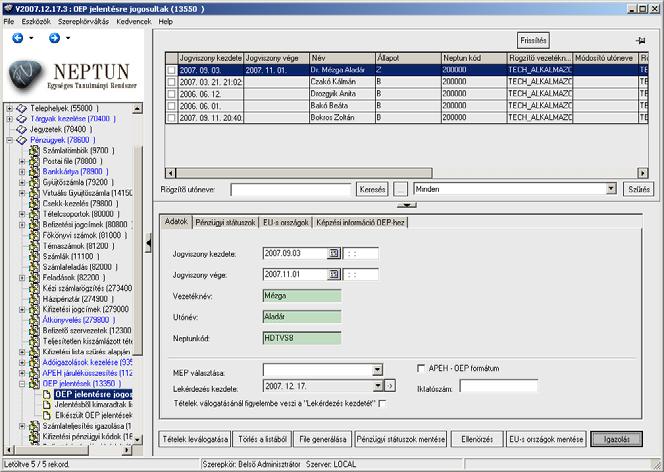Click the Szűrés button

point(639,189)
